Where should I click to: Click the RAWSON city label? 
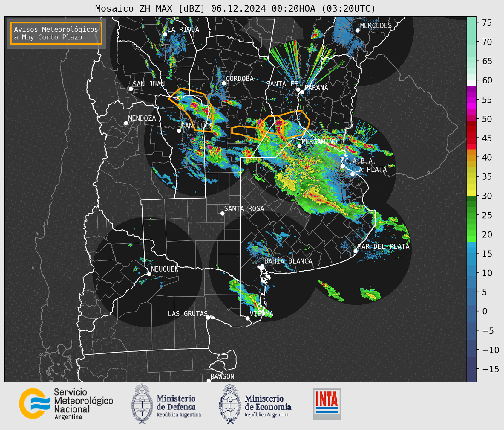click(223, 376)
